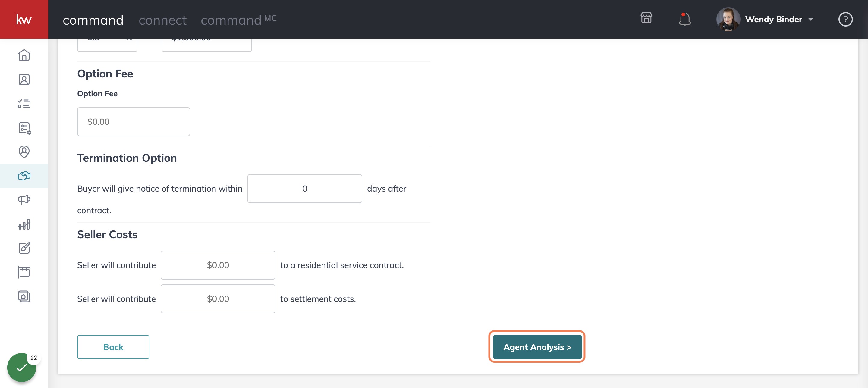Open the Contacts sidebar icon
This screenshot has height=388, width=868.
tap(24, 80)
